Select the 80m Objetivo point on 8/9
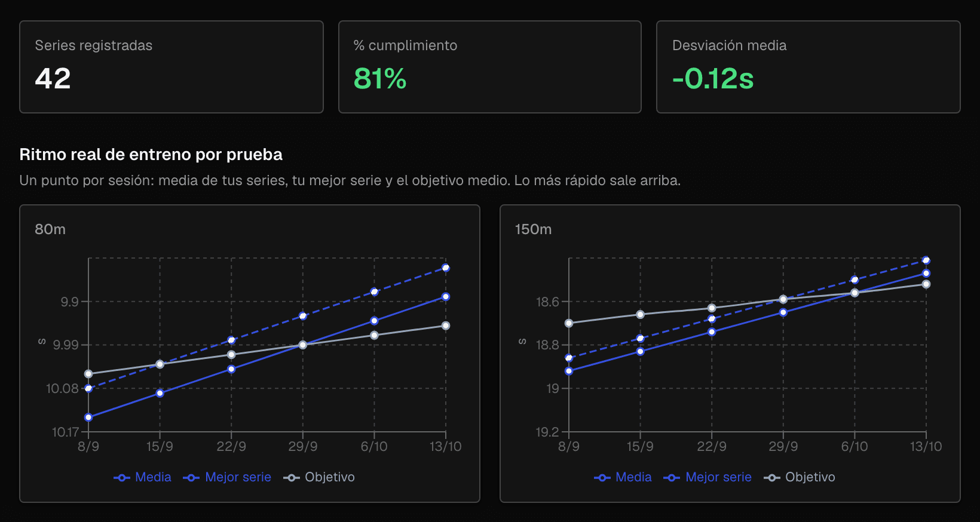The height and width of the screenshot is (522, 980). pyautogui.click(x=88, y=374)
